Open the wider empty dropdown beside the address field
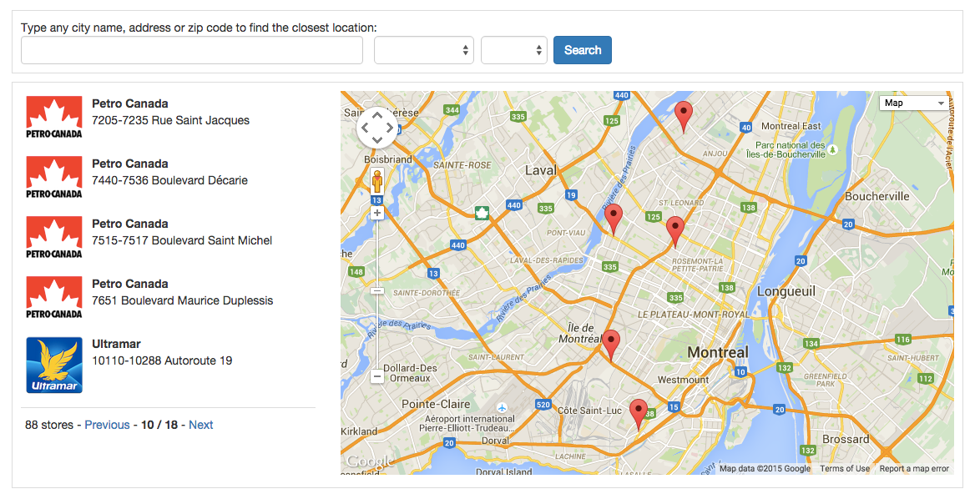Image resolution: width=980 pixels, height=504 pixels. (424, 50)
